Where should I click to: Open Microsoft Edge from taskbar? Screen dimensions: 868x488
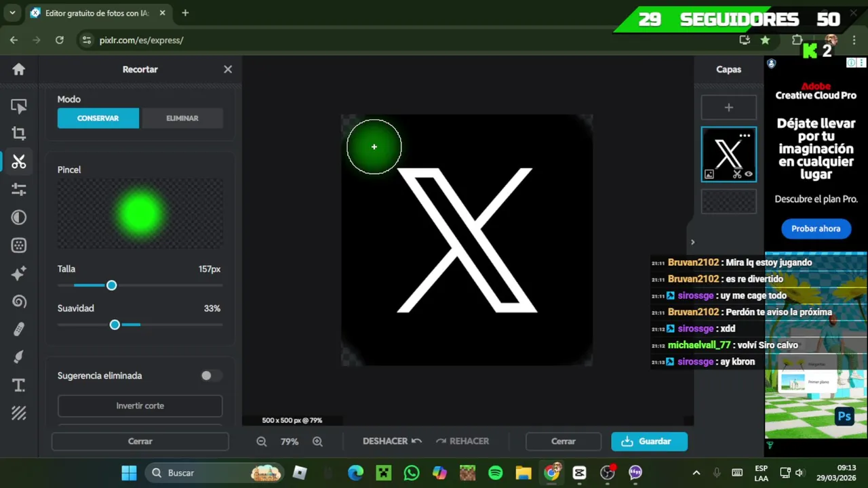(355, 472)
